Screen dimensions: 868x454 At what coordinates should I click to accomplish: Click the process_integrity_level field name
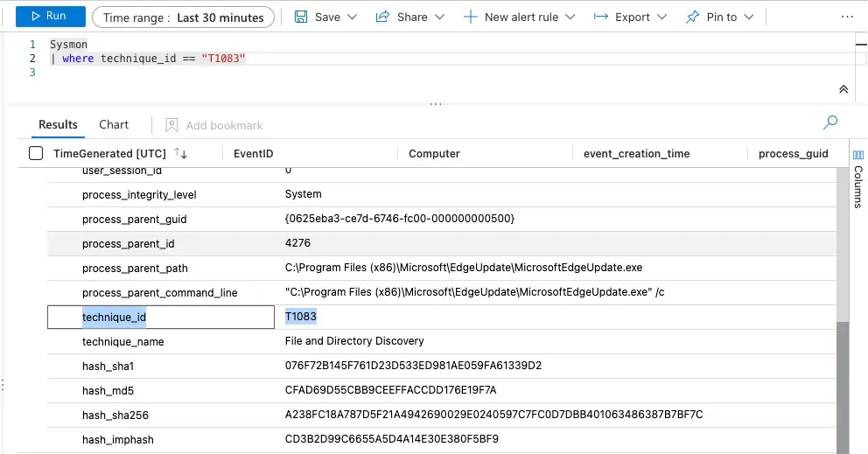pos(139,195)
